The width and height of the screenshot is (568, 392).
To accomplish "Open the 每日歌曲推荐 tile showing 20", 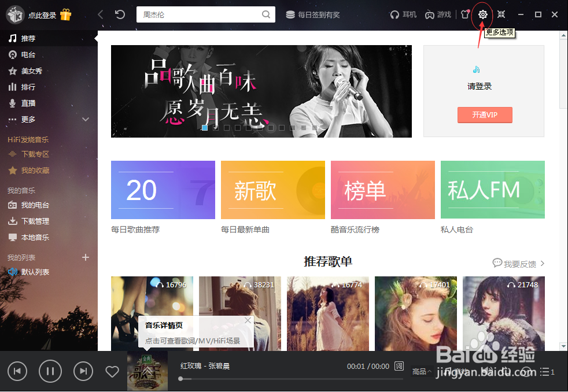I will tap(163, 190).
